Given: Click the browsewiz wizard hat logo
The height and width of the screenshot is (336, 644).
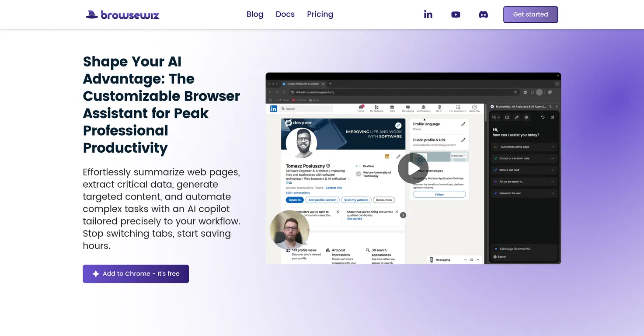Looking at the screenshot, I should (x=122, y=14).
